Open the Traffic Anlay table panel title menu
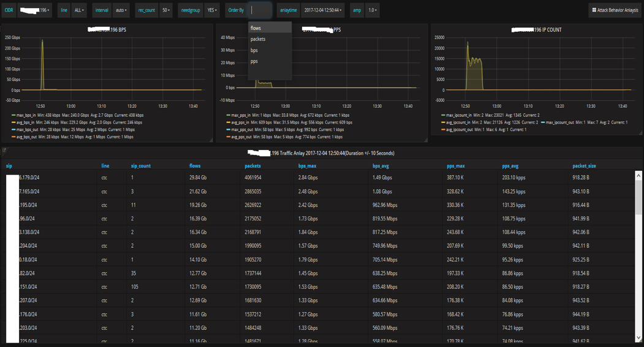Screen dimensions: 644x347 (x=320, y=153)
